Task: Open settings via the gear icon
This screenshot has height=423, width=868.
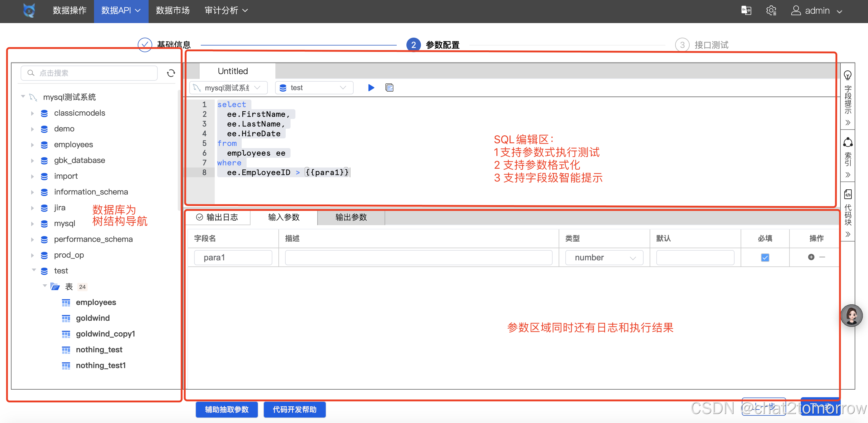Action: click(772, 10)
